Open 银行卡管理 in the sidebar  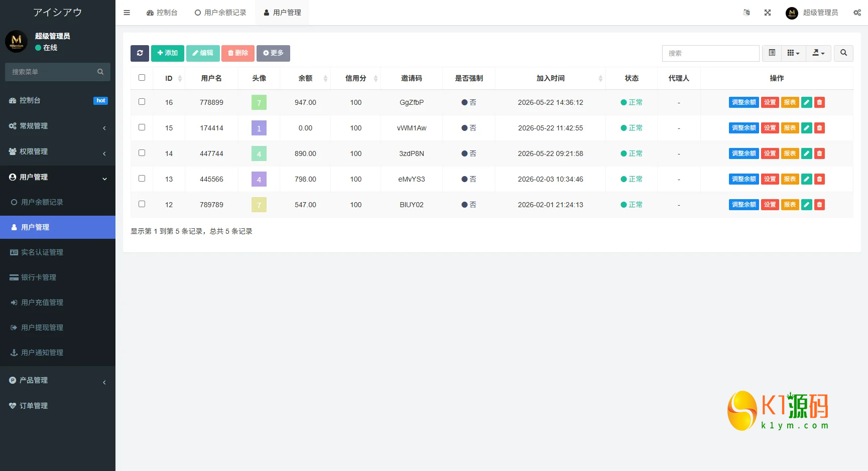tap(58, 277)
